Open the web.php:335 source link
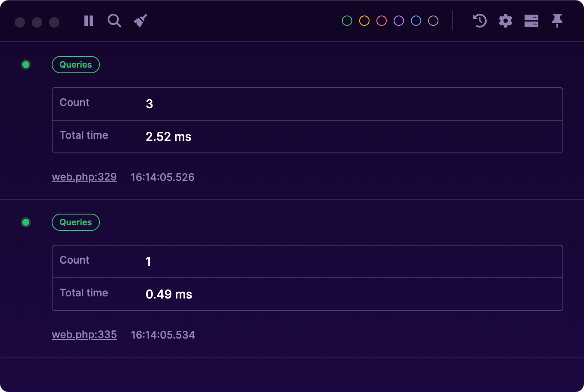 pos(84,334)
